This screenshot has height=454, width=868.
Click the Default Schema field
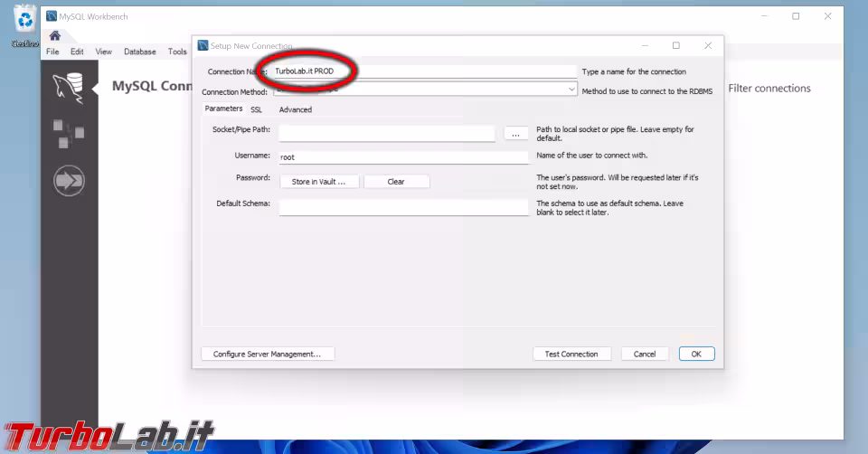coord(403,207)
